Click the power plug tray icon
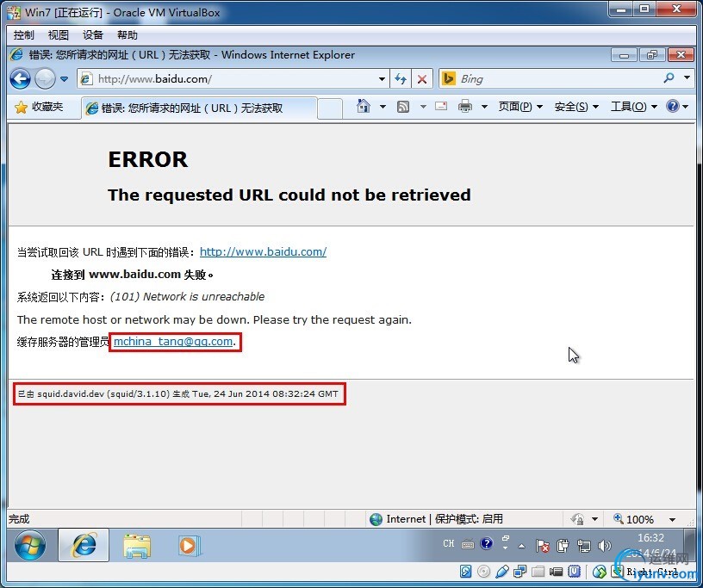Screen dimensions: 703x588 pyautogui.click(x=563, y=546)
